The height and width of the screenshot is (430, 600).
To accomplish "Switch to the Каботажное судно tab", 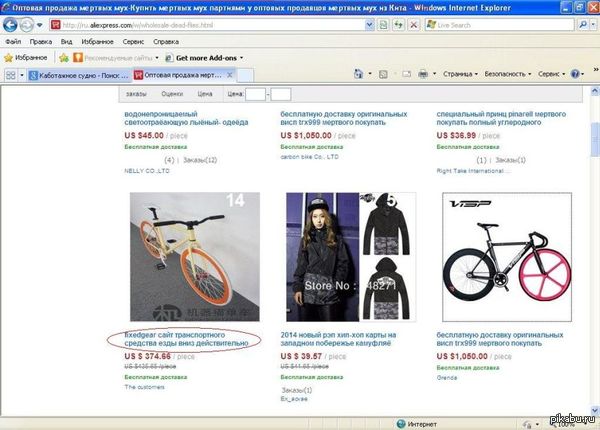I will coord(78,75).
